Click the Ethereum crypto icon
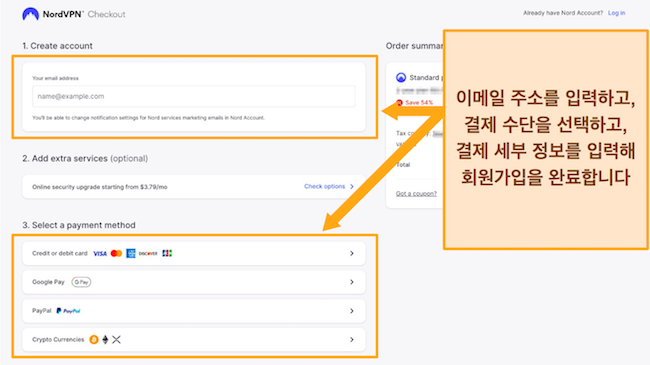Image resolution: width=650 pixels, height=365 pixels. 105,340
